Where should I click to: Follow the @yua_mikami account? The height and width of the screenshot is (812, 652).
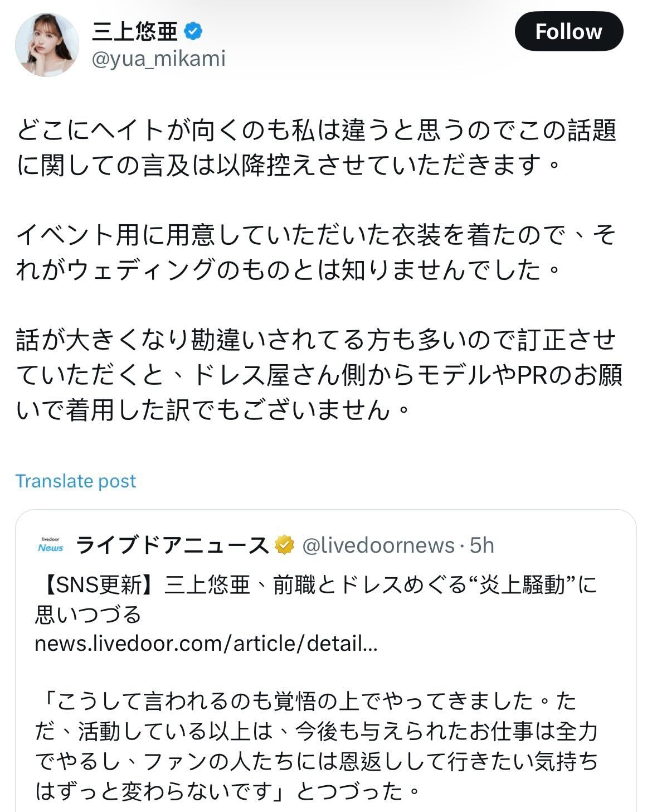pos(568,32)
